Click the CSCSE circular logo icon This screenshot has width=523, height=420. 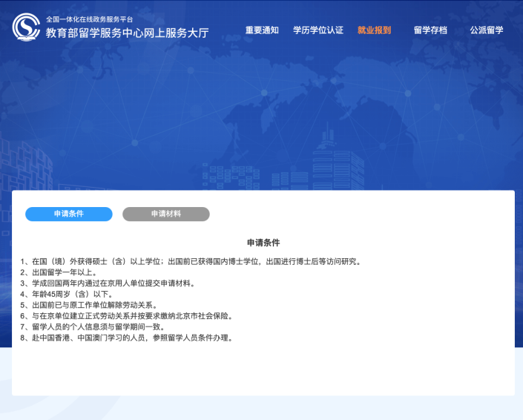(26, 27)
